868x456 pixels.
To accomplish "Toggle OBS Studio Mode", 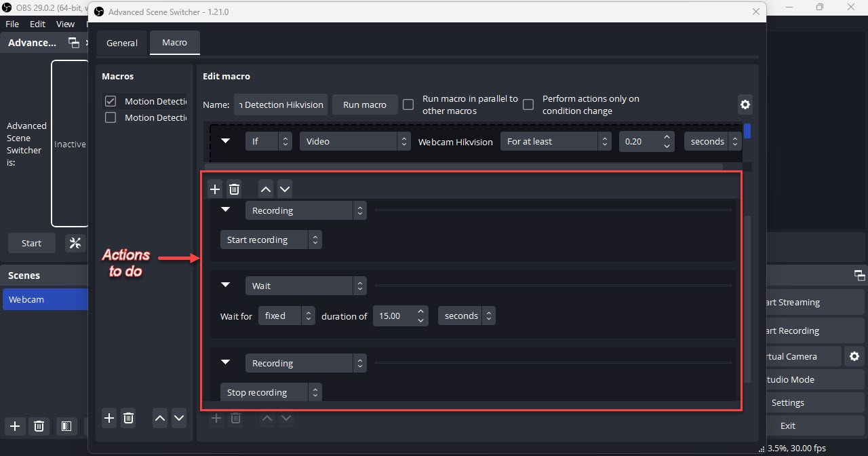I will coord(816,379).
